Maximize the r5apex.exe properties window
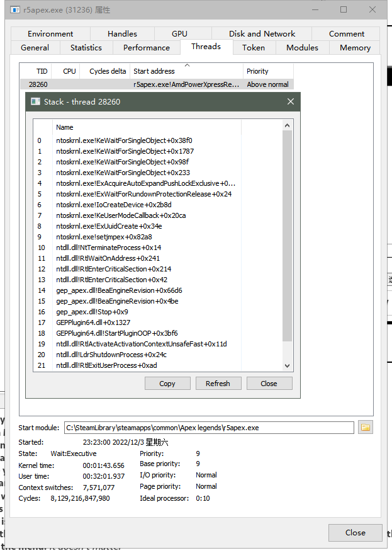 (x=344, y=9)
